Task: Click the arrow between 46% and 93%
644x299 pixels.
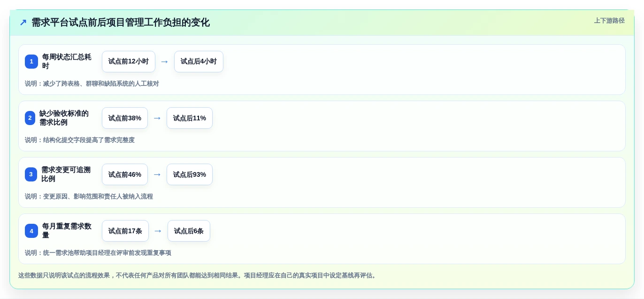Action: (157, 174)
